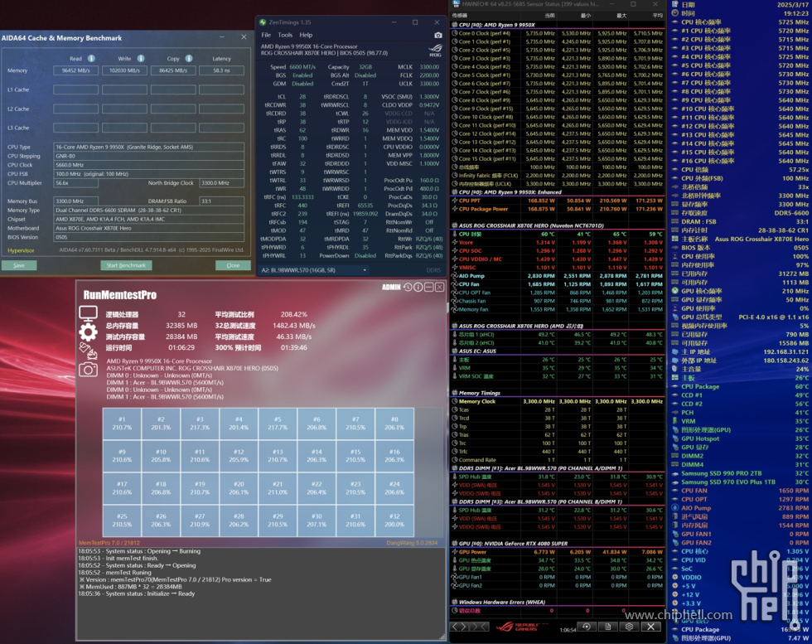Select memory test tile #16 in RunMemtestPro
The height and width of the screenshot is (644, 812).
394,455
